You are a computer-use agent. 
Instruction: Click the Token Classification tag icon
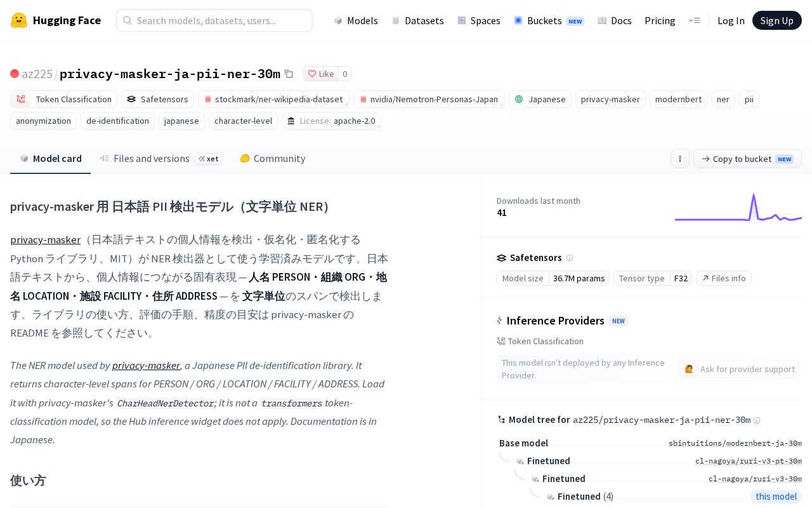point(21,99)
